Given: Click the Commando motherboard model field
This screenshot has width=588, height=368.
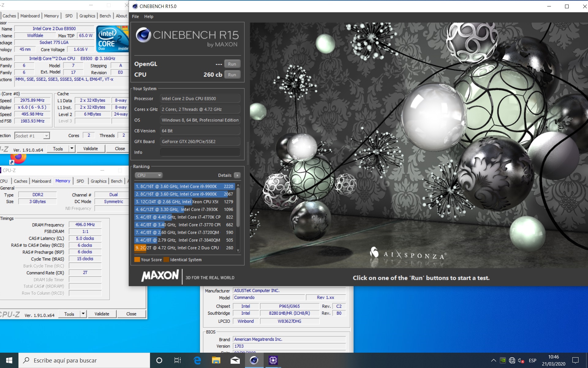Looking at the screenshot, I should [269, 297].
